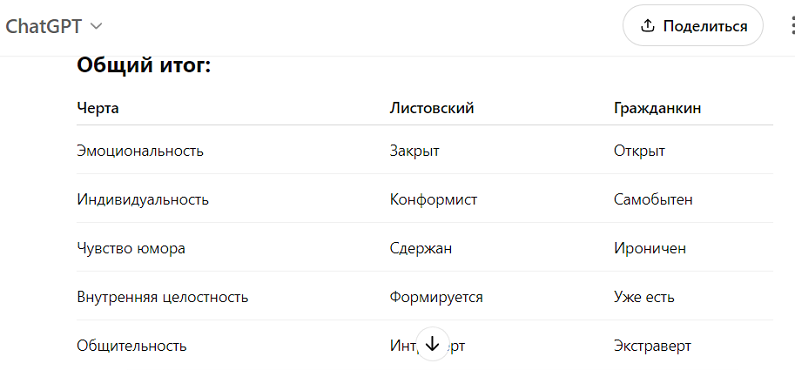The height and width of the screenshot is (370, 795).
Task: Click the Экстраверт cell
Action: tap(652, 346)
